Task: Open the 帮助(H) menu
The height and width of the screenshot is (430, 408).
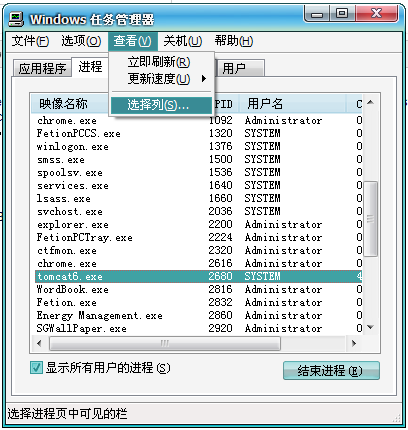Action: pos(234,41)
